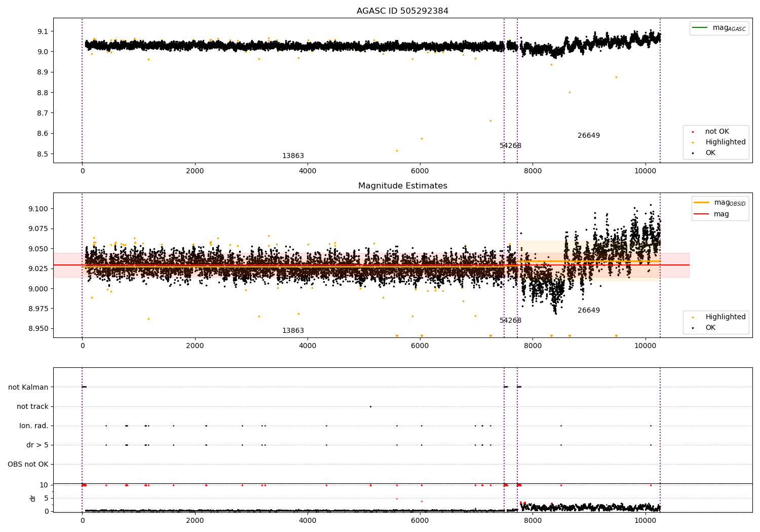Click the 'Magnitude Estimates' plot title
This screenshot has width=760, height=532.
tap(402, 186)
